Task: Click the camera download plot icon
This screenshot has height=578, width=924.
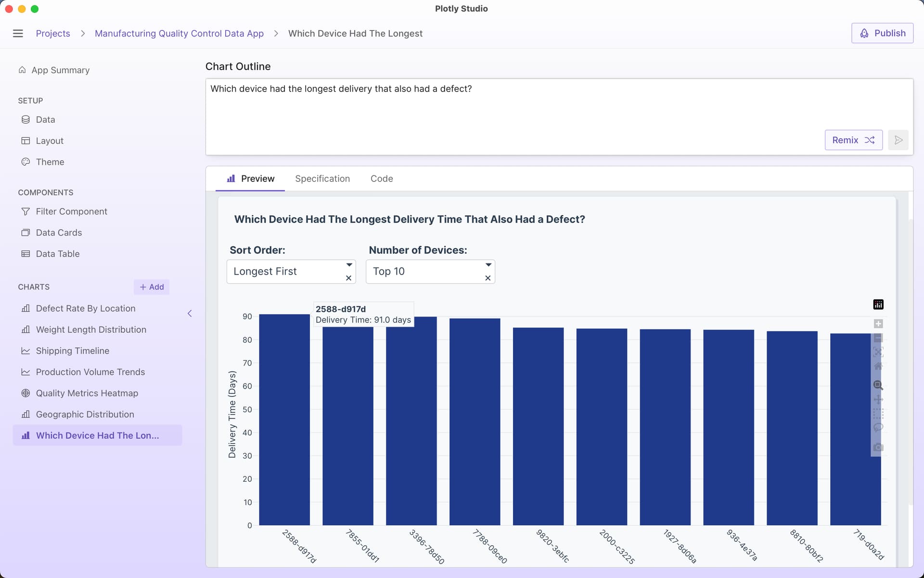Action: point(878,447)
